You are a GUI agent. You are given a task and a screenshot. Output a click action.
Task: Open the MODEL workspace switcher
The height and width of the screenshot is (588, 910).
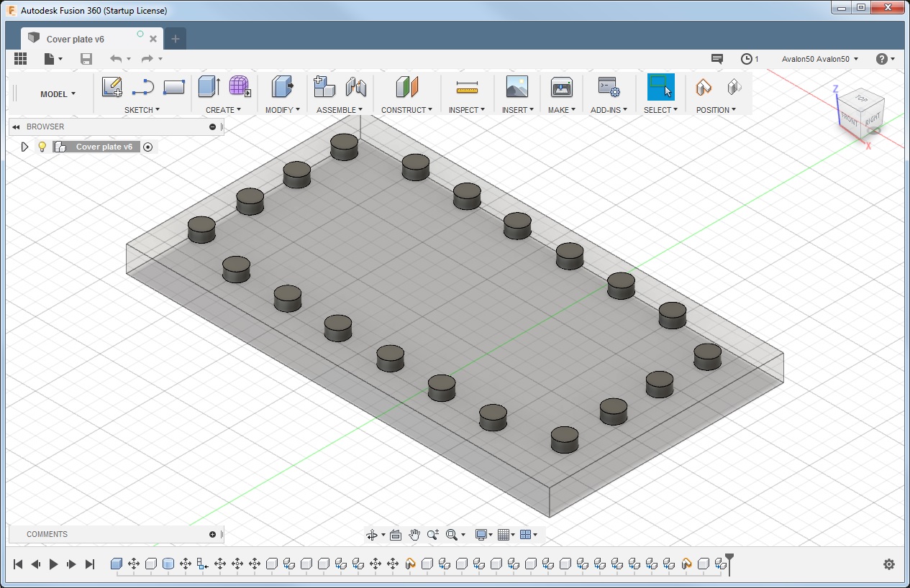(58, 94)
